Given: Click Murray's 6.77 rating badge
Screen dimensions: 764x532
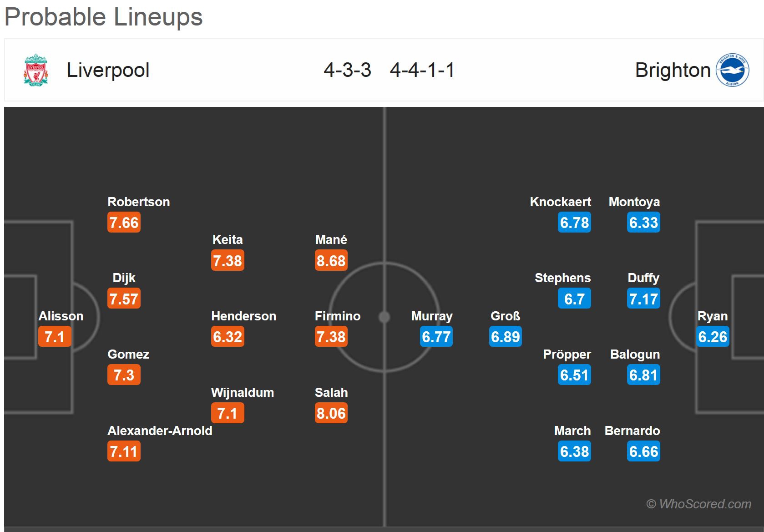Looking at the screenshot, I should (x=436, y=337).
